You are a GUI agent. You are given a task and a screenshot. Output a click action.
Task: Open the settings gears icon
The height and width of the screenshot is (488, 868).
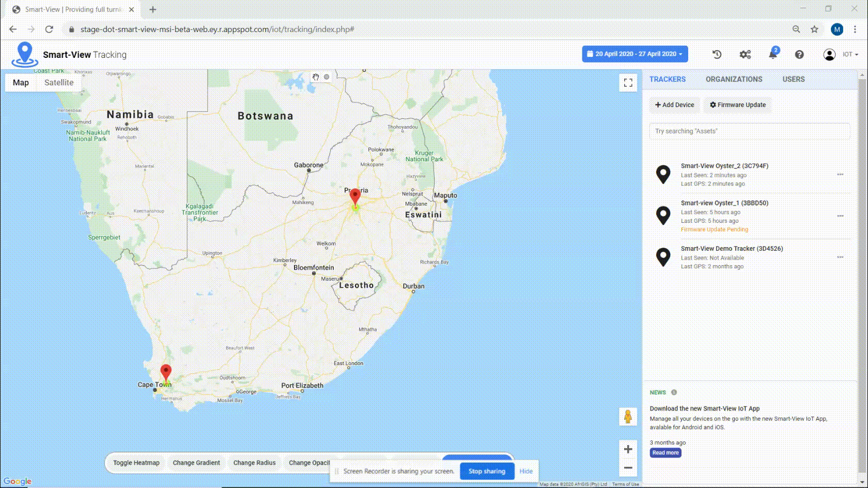pos(745,54)
